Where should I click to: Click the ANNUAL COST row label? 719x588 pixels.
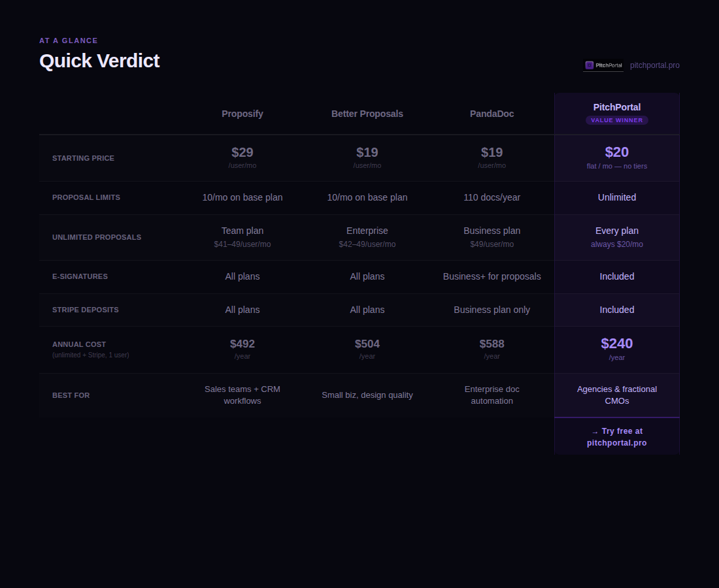79,344
